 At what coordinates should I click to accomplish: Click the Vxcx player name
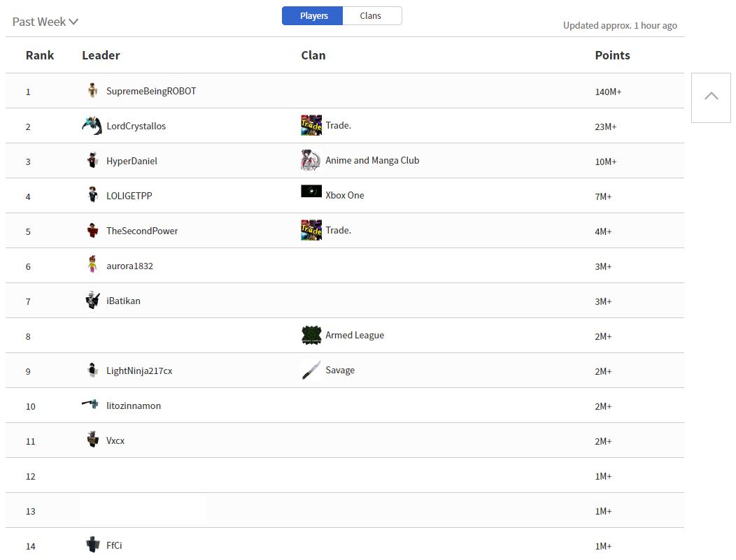coord(115,441)
